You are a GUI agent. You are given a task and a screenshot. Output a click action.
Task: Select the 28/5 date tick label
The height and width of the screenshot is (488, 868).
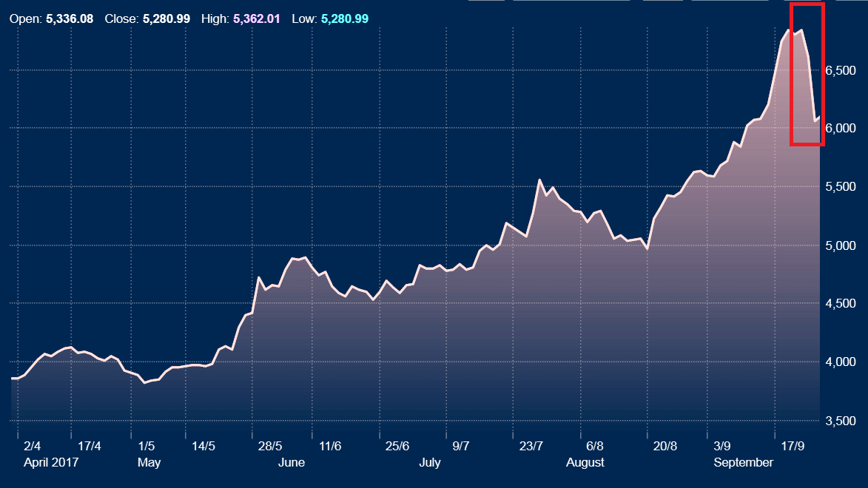click(x=270, y=446)
